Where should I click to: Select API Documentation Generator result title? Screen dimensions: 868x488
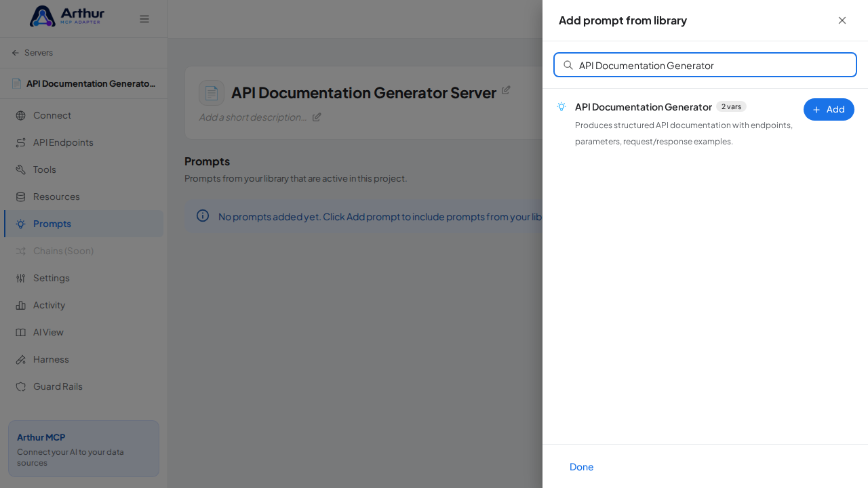[644, 106]
